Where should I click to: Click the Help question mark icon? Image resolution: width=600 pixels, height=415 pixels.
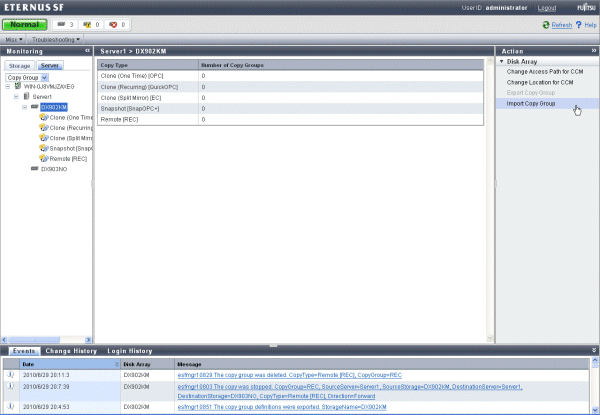[578, 24]
